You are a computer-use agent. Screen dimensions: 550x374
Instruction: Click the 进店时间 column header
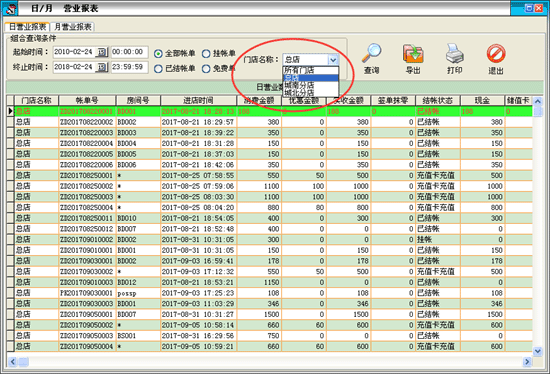(x=199, y=100)
